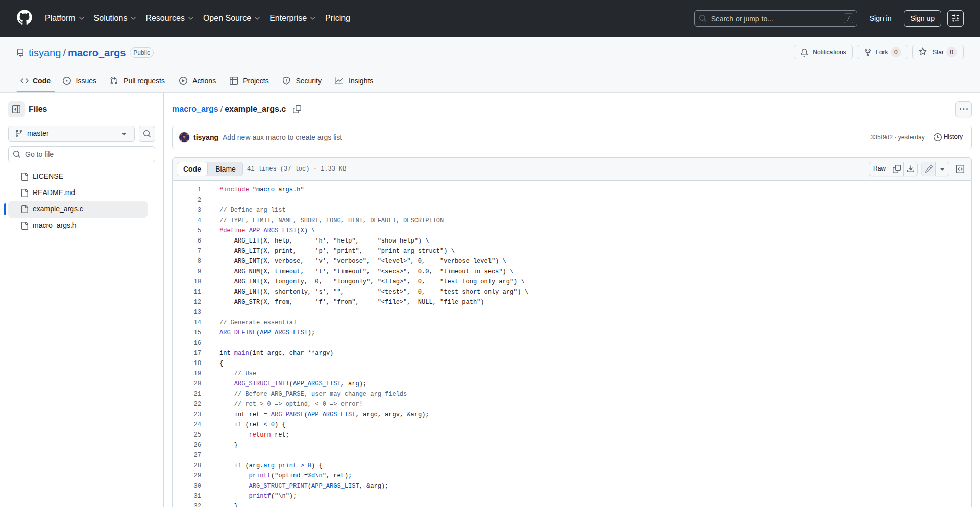
Task: Switch to Blame view
Action: click(225, 169)
